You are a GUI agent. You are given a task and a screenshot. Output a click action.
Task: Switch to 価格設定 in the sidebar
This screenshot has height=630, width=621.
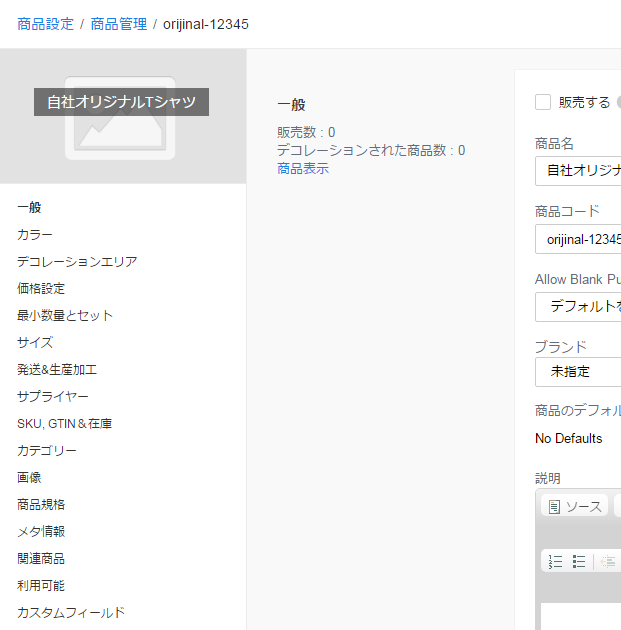pos(41,289)
